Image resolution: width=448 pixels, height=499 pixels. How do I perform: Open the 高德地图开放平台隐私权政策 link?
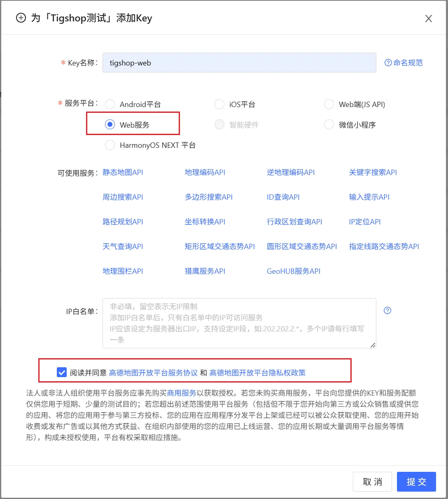coord(257,373)
